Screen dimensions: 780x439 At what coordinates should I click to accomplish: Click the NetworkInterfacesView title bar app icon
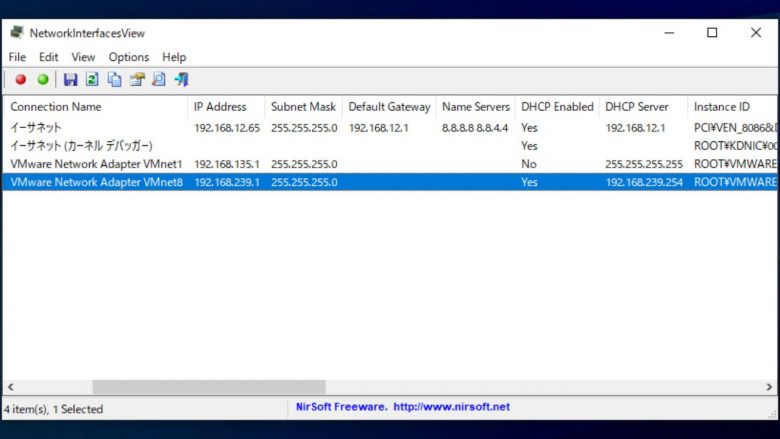17,33
